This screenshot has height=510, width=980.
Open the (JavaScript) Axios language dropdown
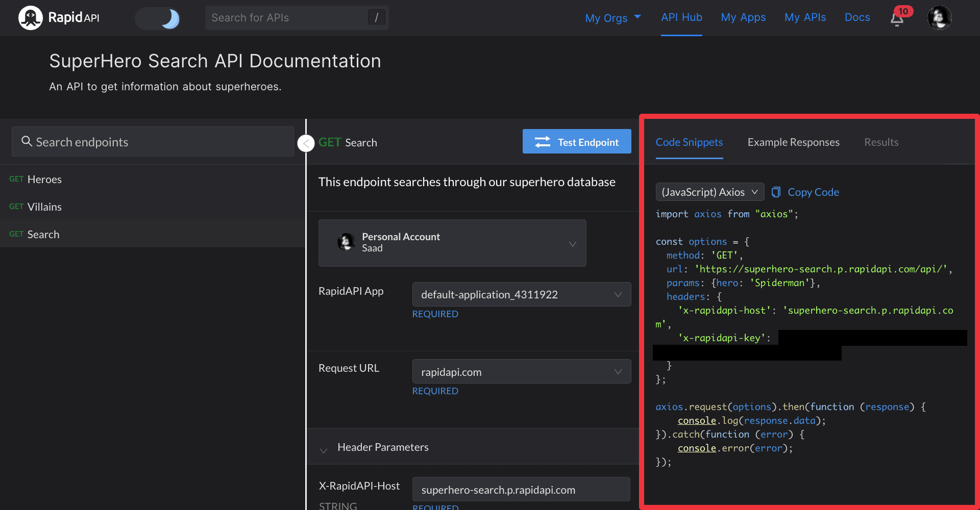click(x=710, y=192)
